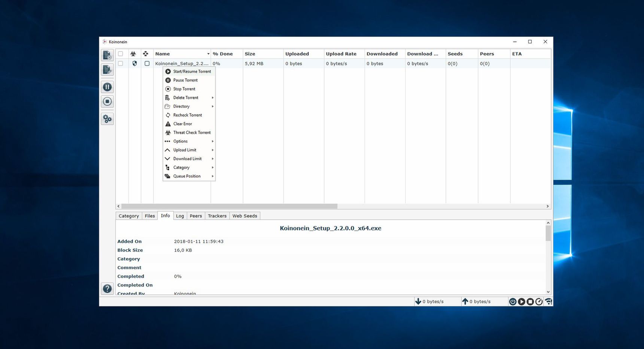Click the shield icon in the Koinonein_Setup row

point(135,64)
